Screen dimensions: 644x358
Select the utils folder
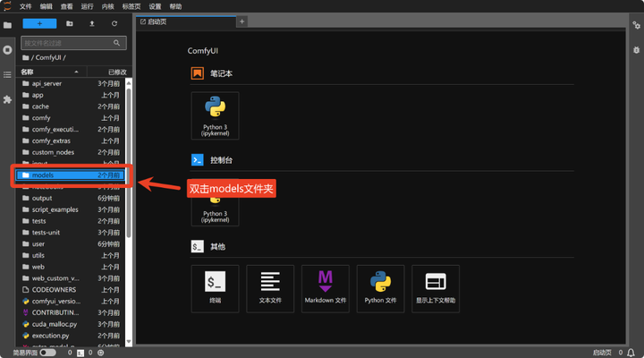[x=71, y=256]
